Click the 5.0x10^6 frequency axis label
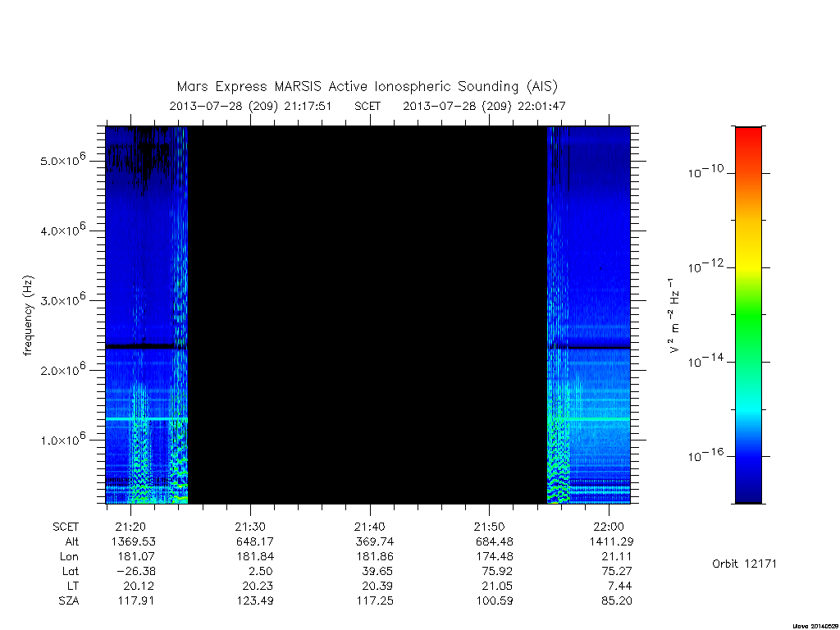 pos(62,160)
